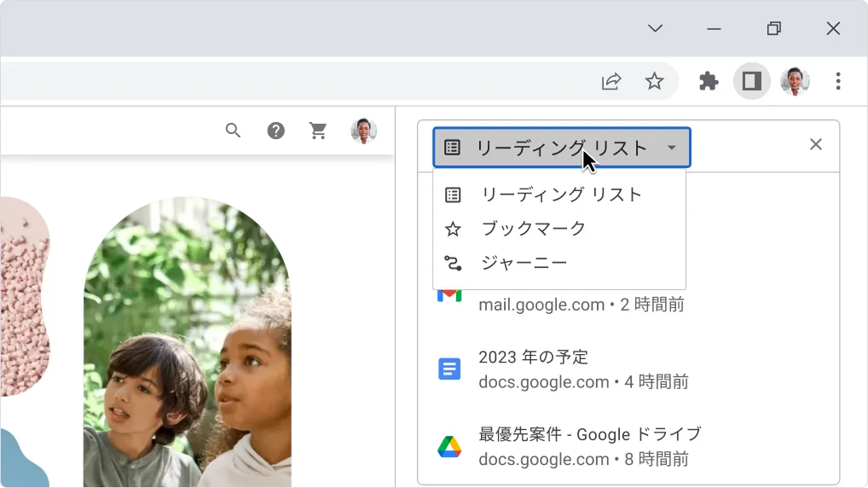Screen dimensions: 868x488
Task: Minimize the browser window
Action: pos(715,28)
